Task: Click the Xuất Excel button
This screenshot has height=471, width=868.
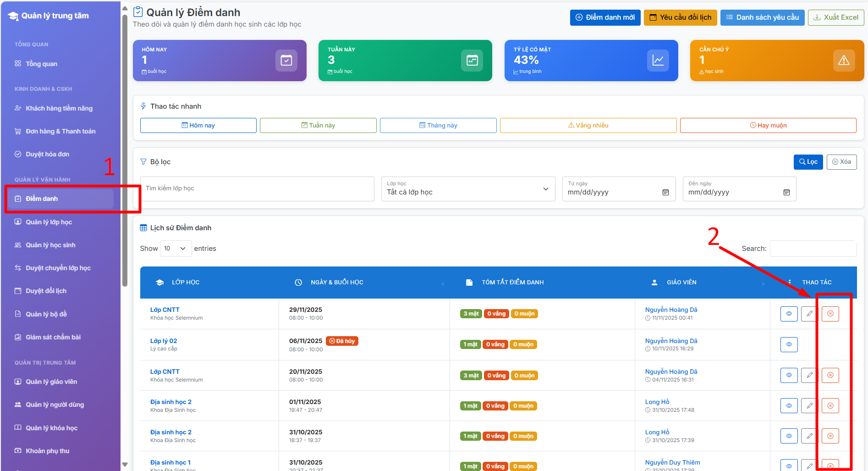Action: pyautogui.click(x=835, y=17)
